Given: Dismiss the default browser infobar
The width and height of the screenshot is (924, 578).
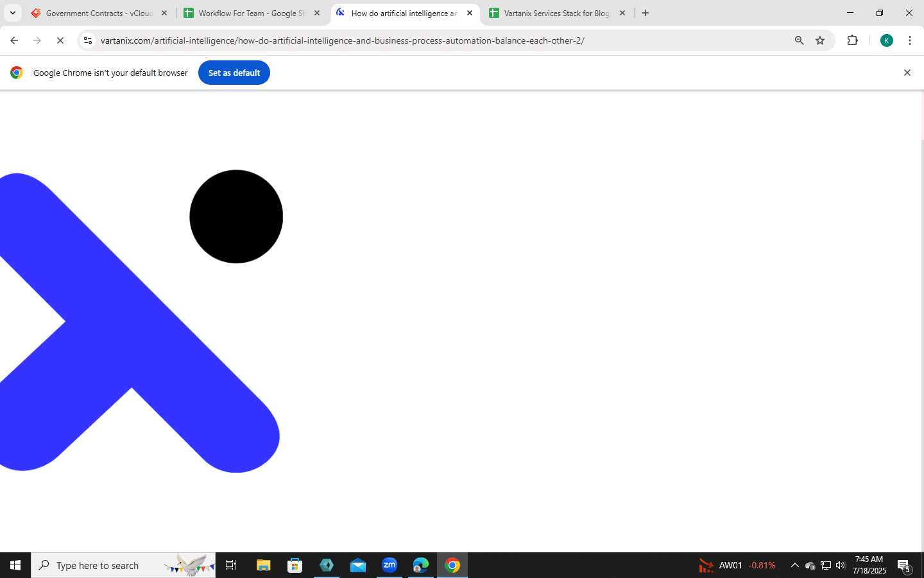Looking at the screenshot, I should point(907,73).
